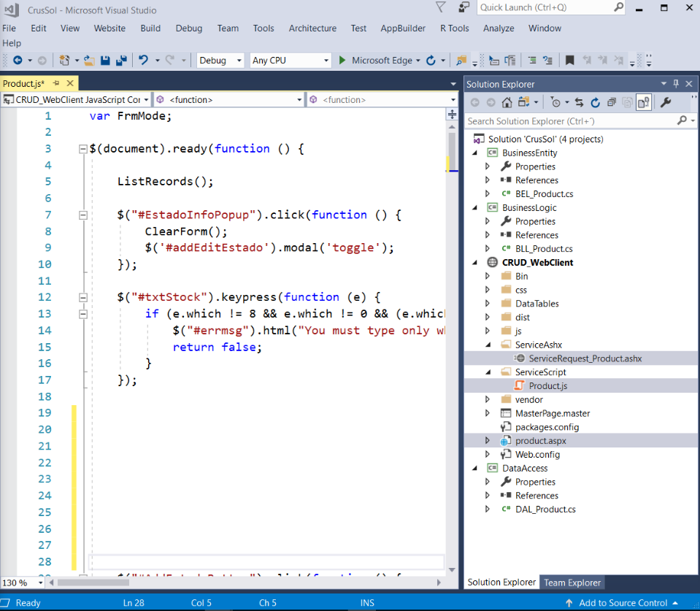Switch to the Team Explorer tab
Screen dimensions: 700x611
(x=572, y=583)
